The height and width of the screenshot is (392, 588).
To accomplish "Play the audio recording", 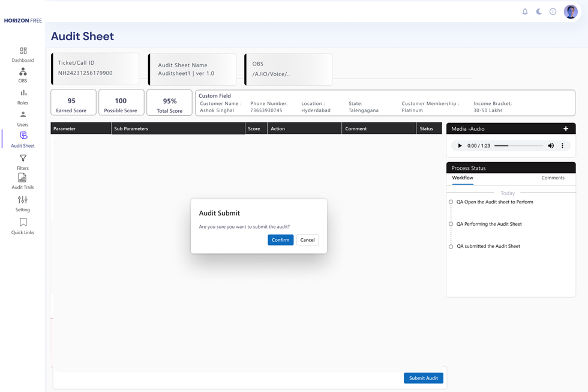I will [x=460, y=146].
